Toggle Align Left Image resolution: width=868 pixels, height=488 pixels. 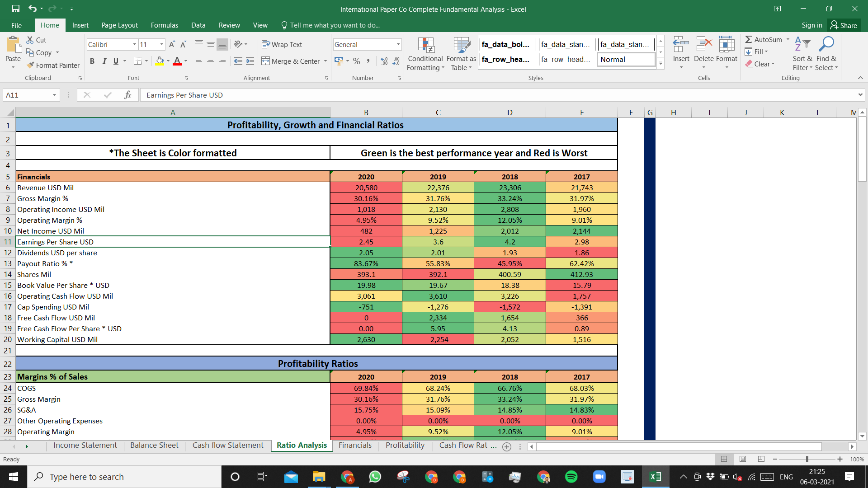[198, 61]
